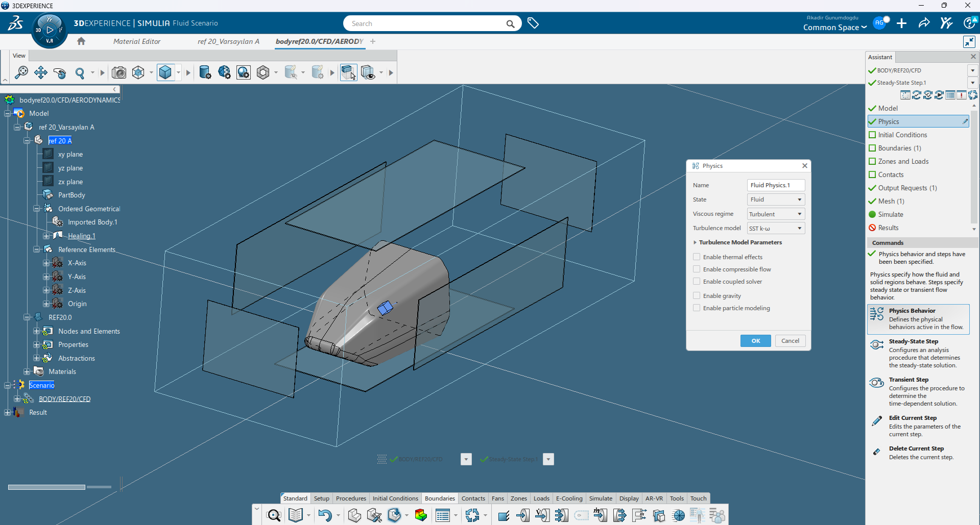Click Simulate in Assistant list
The height and width of the screenshot is (525, 980).
pyautogui.click(x=891, y=214)
